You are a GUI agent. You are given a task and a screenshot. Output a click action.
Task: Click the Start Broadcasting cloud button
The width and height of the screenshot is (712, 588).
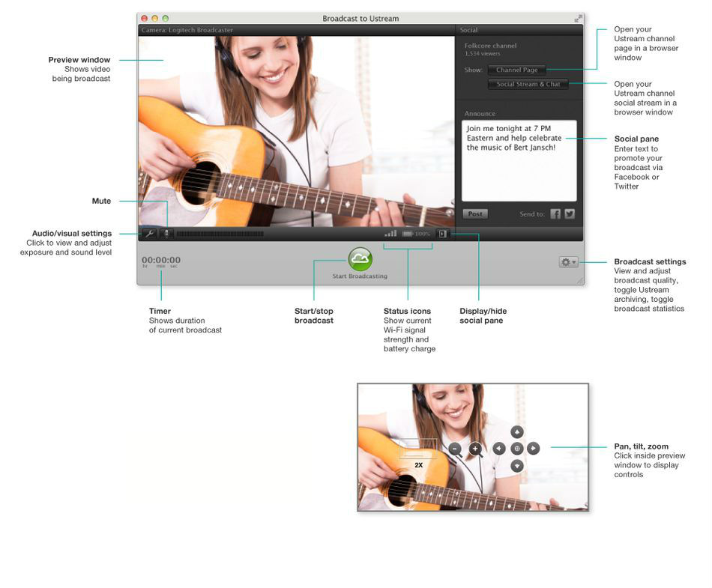pyautogui.click(x=360, y=259)
